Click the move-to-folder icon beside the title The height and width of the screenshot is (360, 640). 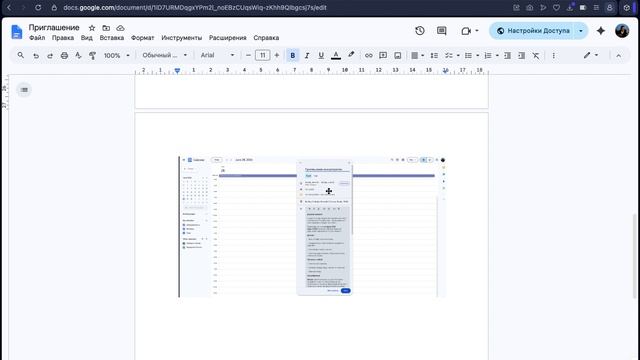click(x=106, y=28)
